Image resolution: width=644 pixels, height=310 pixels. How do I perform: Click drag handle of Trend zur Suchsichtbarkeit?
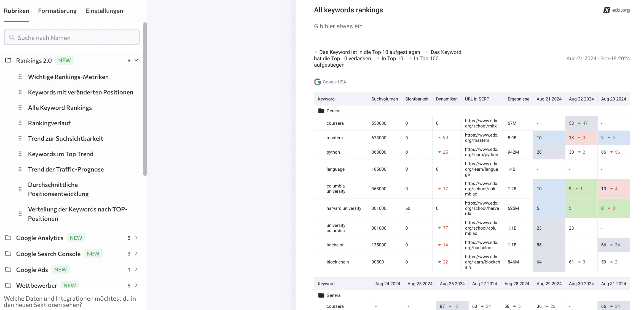pyautogui.click(x=20, y=138)
